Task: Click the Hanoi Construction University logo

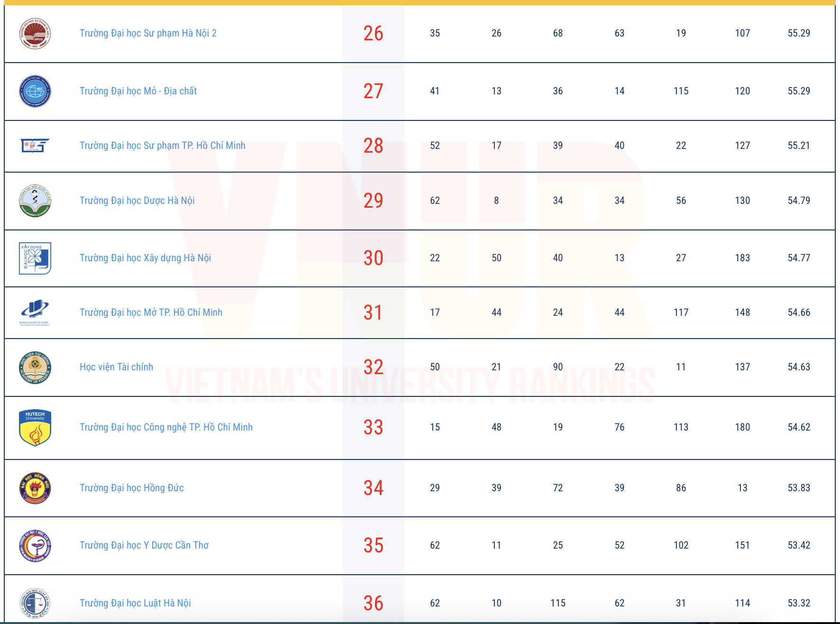Action: 35,258
